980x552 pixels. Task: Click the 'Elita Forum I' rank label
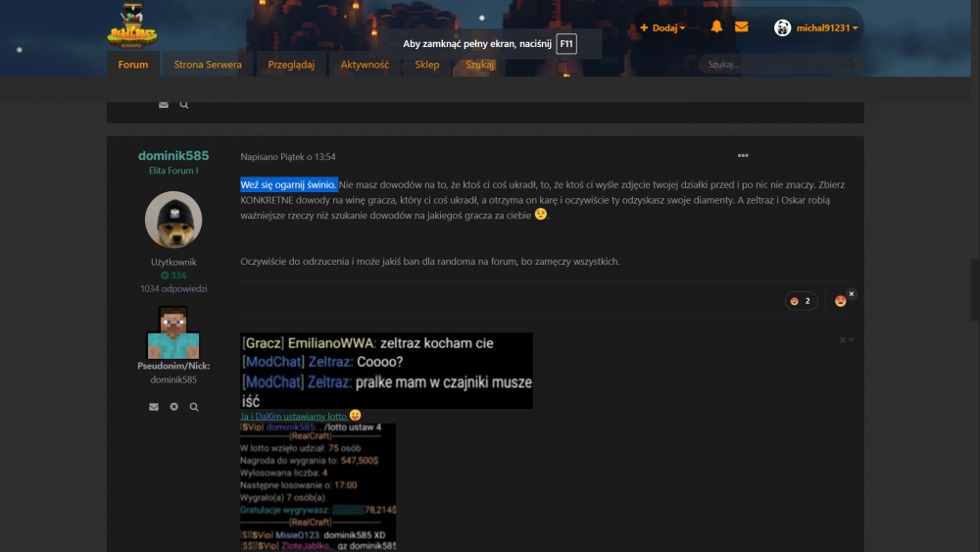(173, 171)
